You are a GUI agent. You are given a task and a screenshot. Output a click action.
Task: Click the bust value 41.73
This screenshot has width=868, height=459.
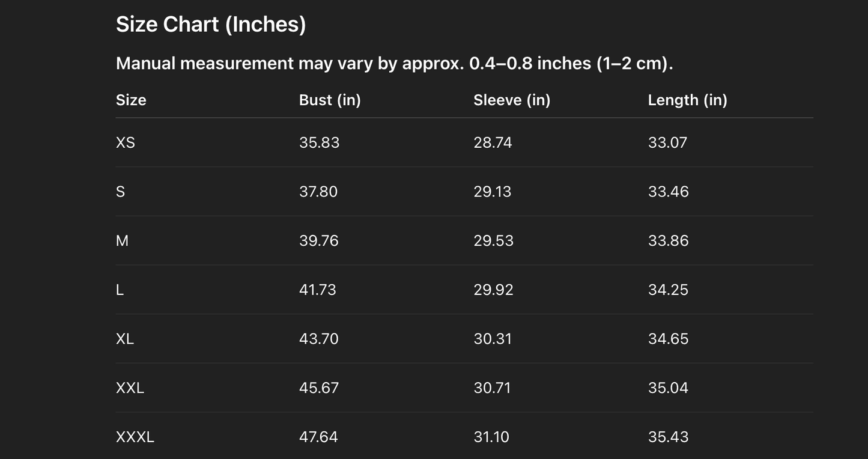tap(318, 290)
